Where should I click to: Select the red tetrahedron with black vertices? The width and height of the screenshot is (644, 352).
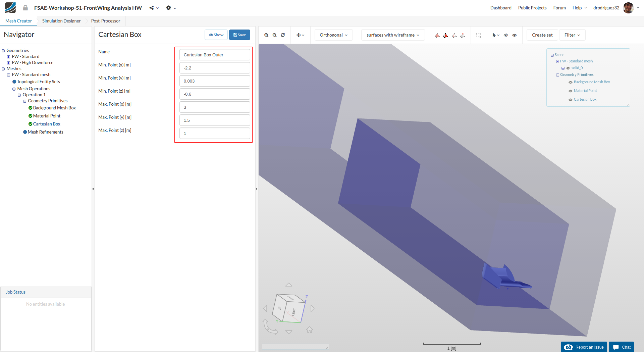pyautogui.click(x=445, y=35)
